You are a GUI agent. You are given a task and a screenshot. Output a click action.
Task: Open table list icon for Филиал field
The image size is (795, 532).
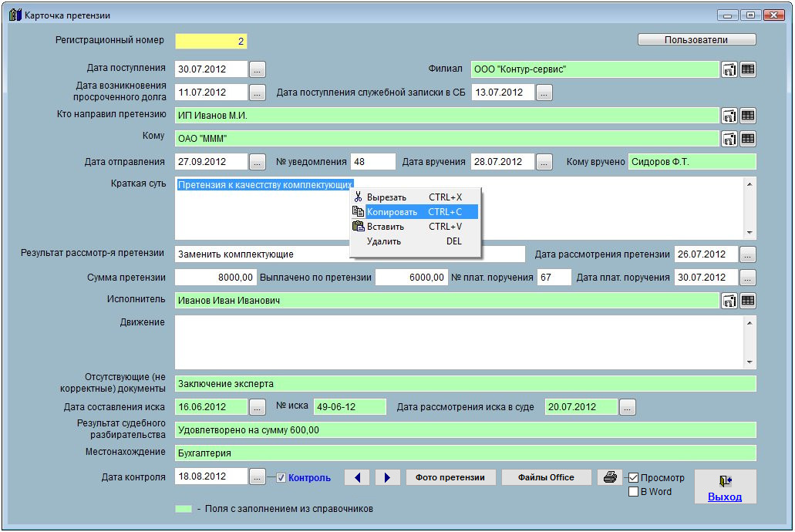[x=747, y=69]
